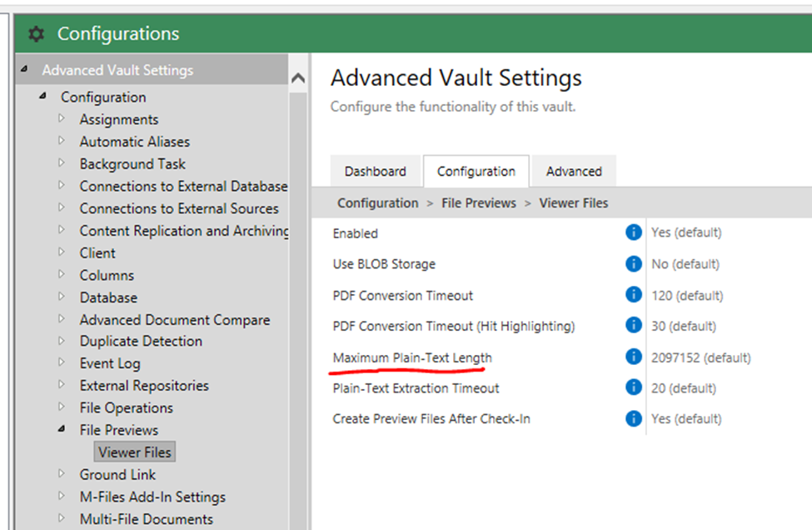This screenshot has width=812, height=530.
Task: Show info for PDF Conversion Timeout (Hit Highlighting)
Action: 633,325
